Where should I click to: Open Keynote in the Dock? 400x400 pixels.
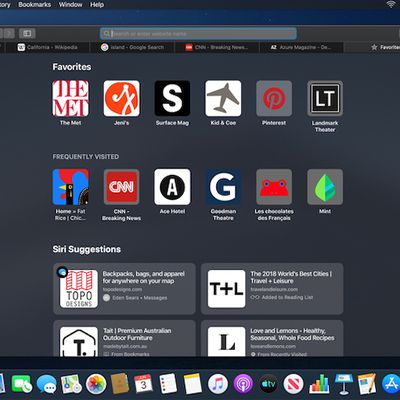(x=344, y=384)
